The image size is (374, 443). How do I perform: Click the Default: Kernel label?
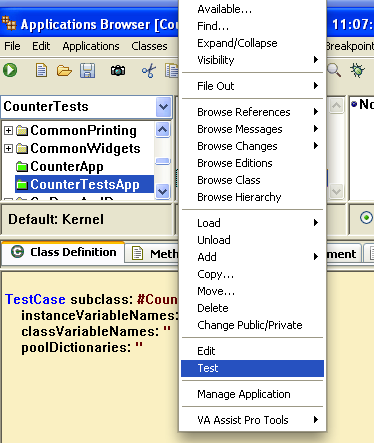56,219
